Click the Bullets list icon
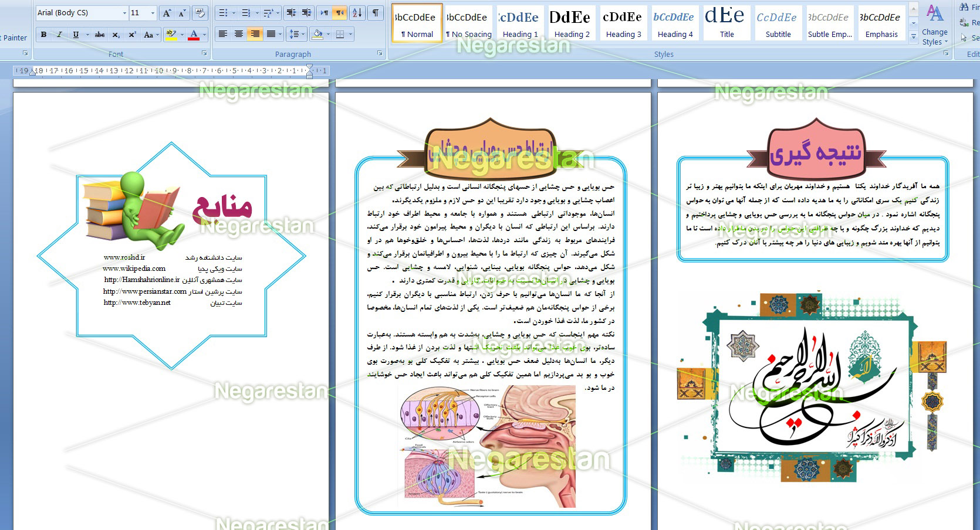Viewport: 980px width, 530px height. (222, 13)
